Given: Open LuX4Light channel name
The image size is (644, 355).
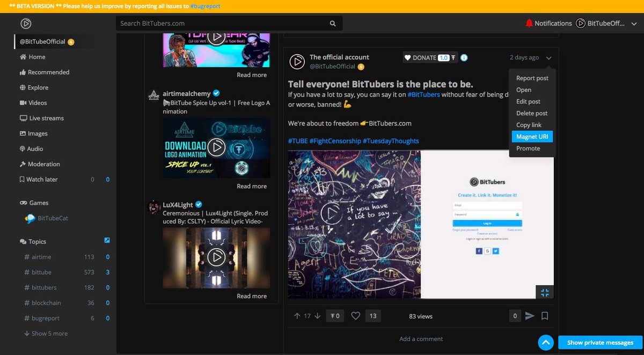Looking at the screenshot, I should [178, 204].
